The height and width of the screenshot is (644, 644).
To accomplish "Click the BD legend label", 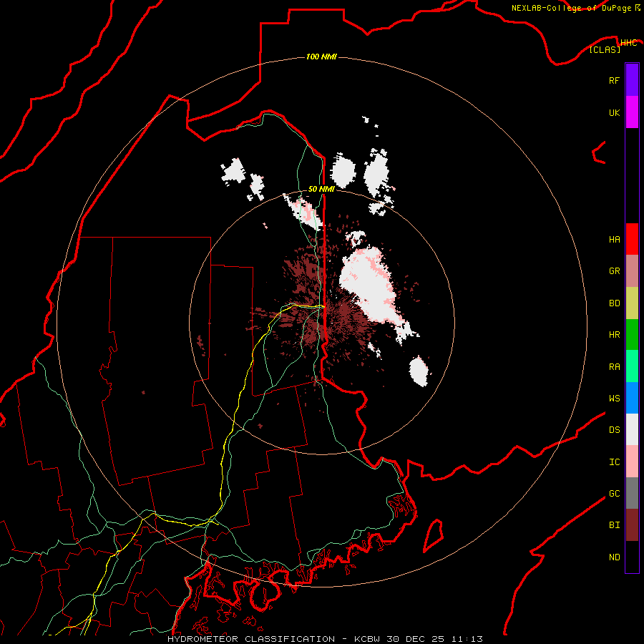I will click(x=614, y=303).
